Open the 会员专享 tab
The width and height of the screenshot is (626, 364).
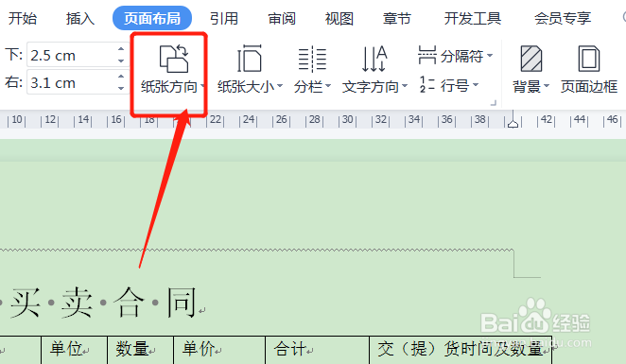[563, 18]
